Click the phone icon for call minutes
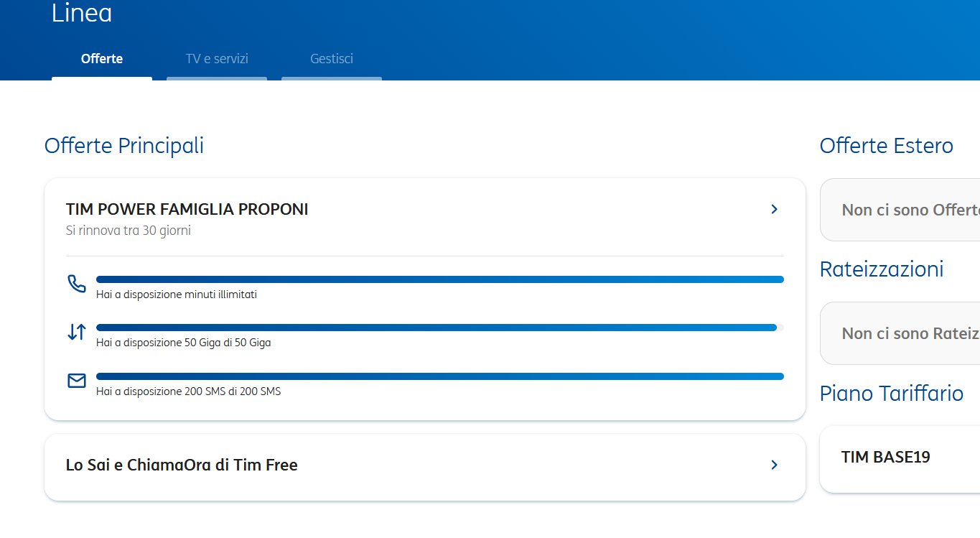This screenshot has height=538, width=980. pyautogui.click(x=76, y=284)
